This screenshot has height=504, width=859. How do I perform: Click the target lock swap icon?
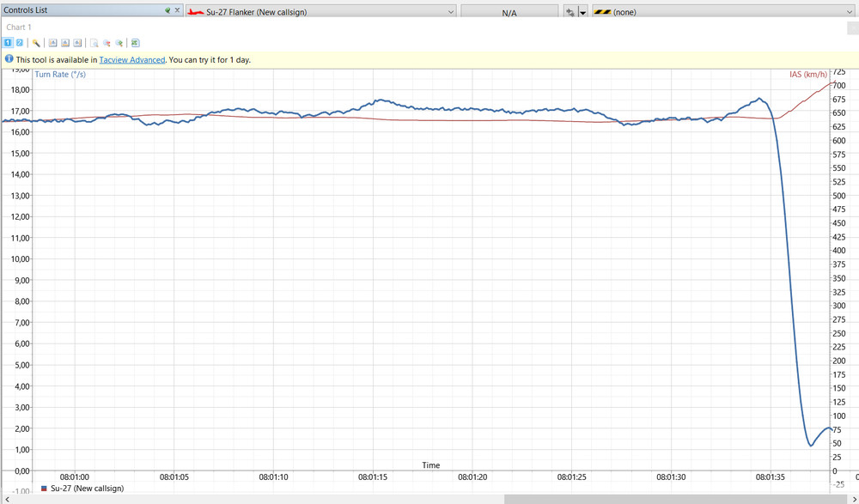[570, 12]
